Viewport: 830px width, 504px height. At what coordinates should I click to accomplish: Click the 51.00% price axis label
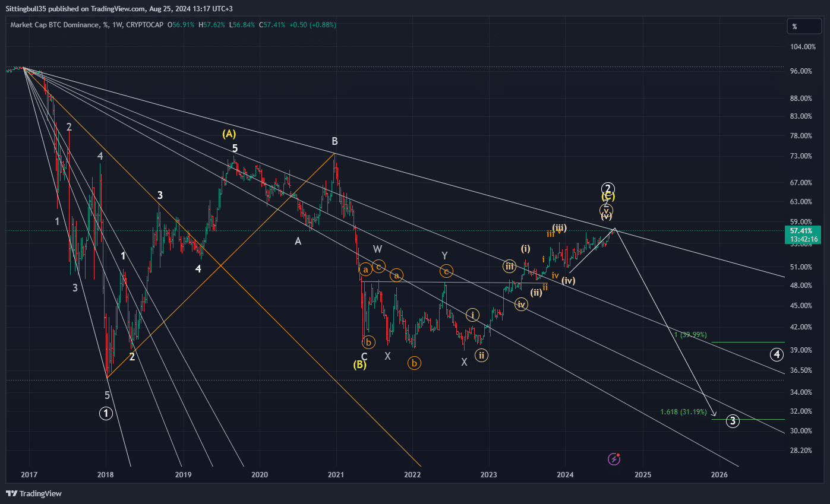pos(802,267)
